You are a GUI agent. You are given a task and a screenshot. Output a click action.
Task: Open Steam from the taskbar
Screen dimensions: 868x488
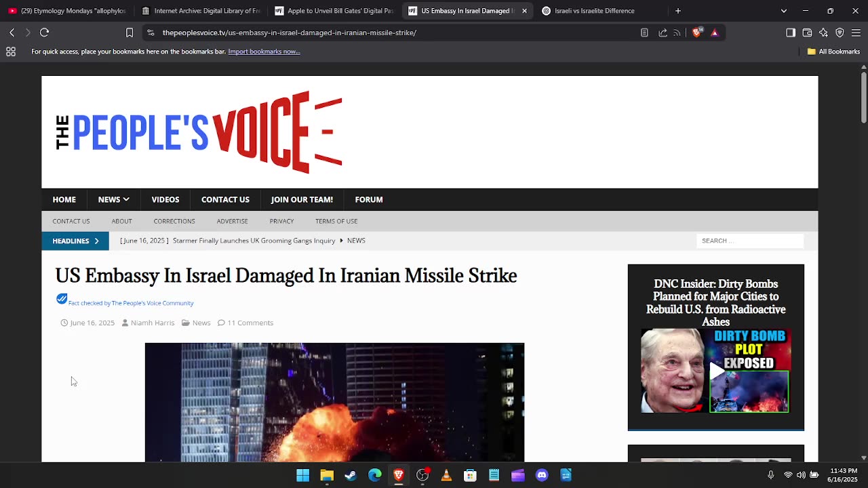click(351, 475)
